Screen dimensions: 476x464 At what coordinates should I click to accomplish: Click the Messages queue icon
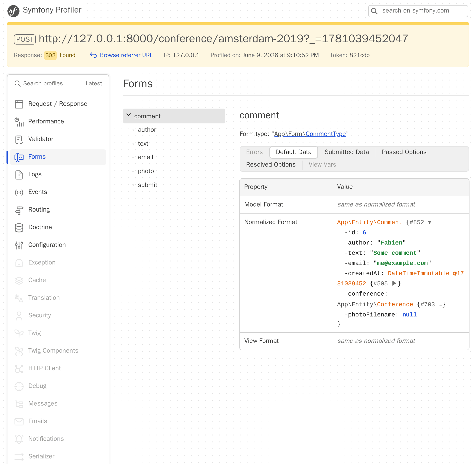point(19,404)
